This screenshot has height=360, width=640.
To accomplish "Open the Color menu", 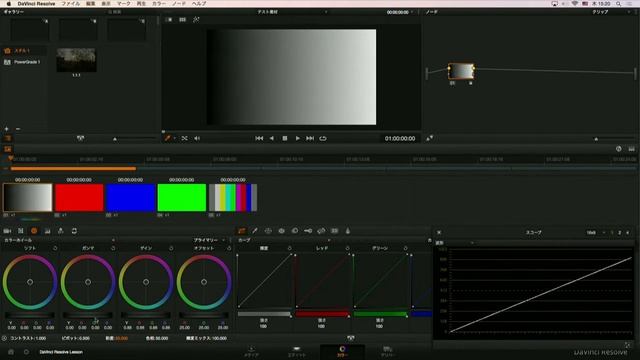I will point(159,4).
